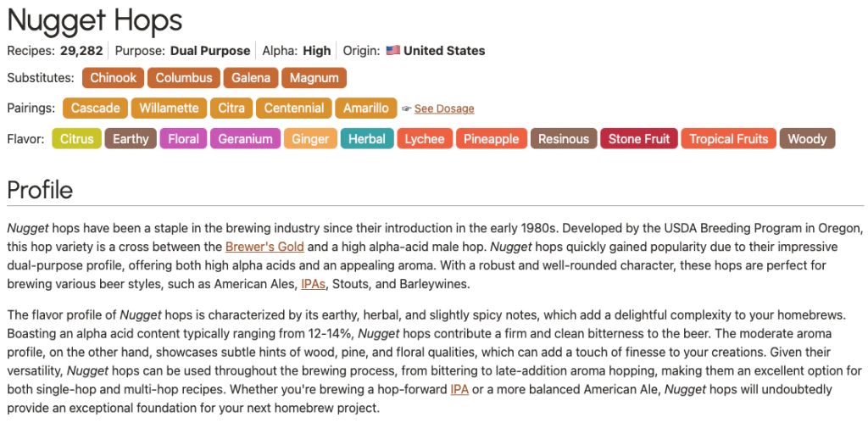Click the Citra pairing tag
The width and height of the screenshot is (868, 434).
231,108
